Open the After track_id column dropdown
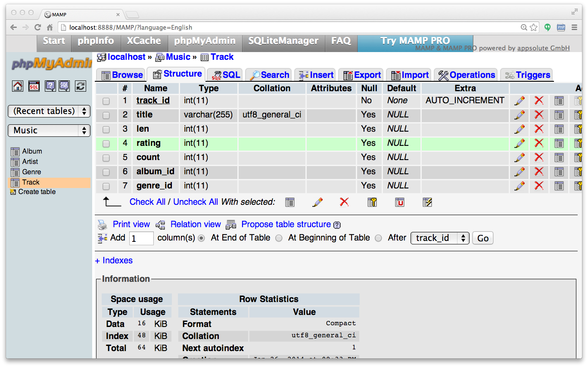Image resolution: width=588 pixels, height=367 pixels. (x=440, y=238)
